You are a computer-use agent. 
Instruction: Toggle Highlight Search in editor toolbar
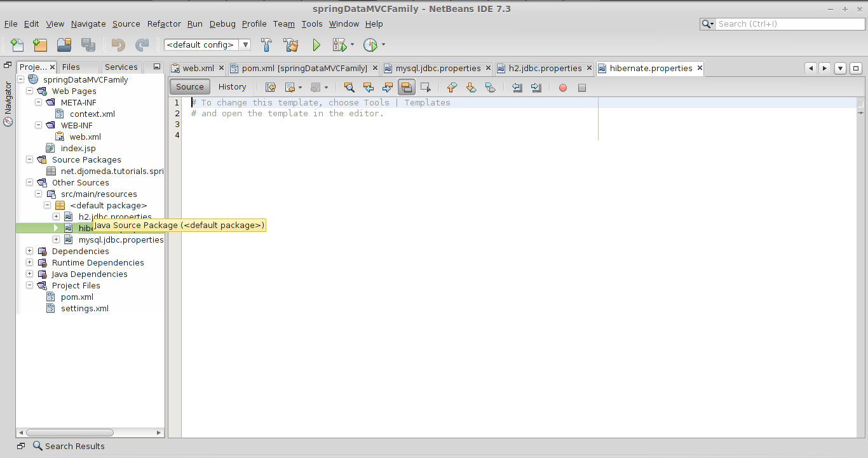tap(407, 88)
